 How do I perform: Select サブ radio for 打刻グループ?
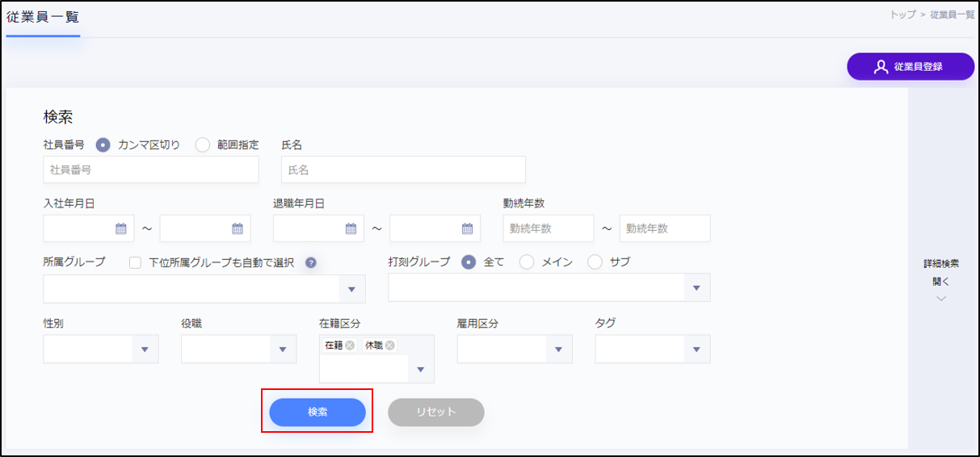coord(595,262)
